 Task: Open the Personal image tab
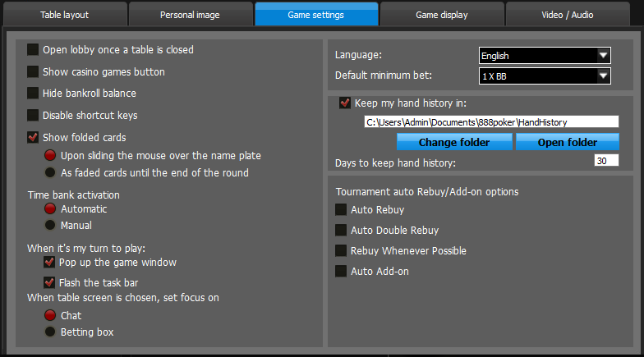tap(191, 15)
